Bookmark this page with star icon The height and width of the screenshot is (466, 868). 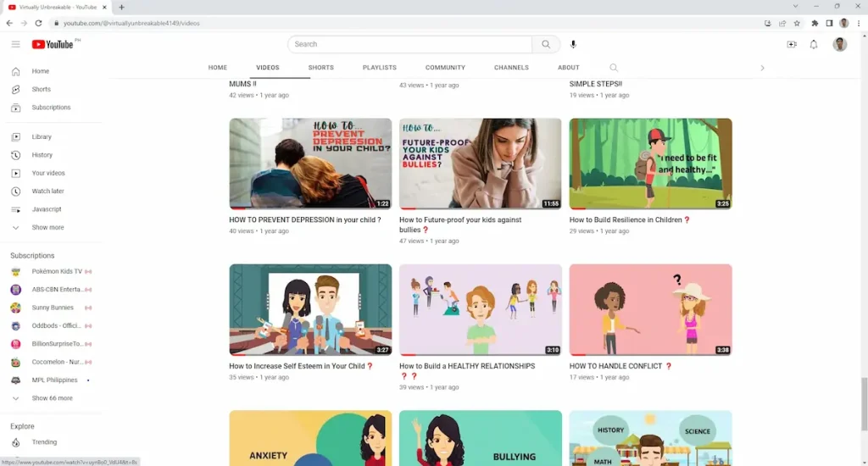[x=797, y=23]
